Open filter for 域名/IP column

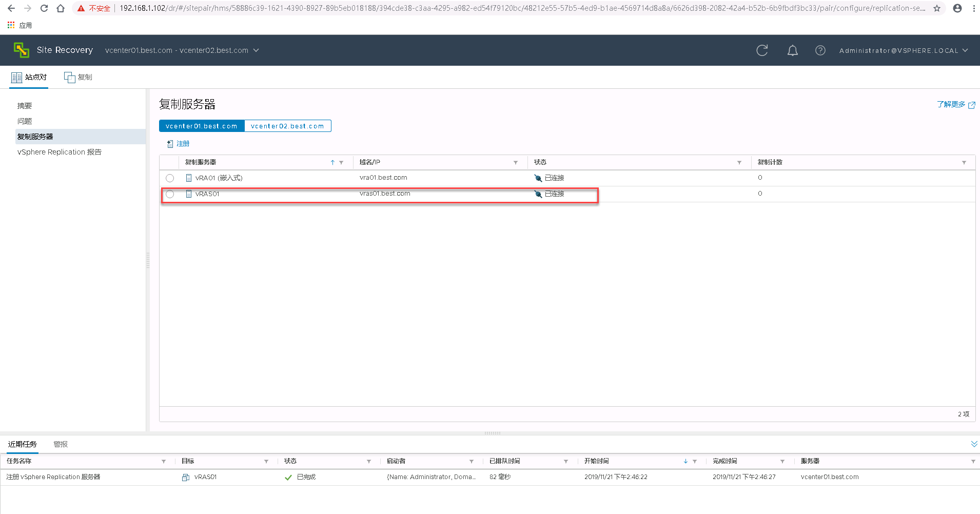tap(516, 162)
